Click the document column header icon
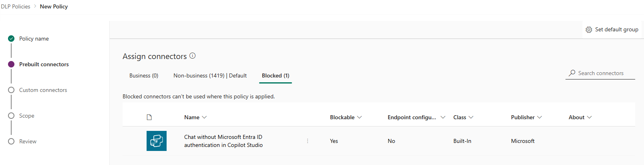The image size is (644, 165). click(149, 117)
